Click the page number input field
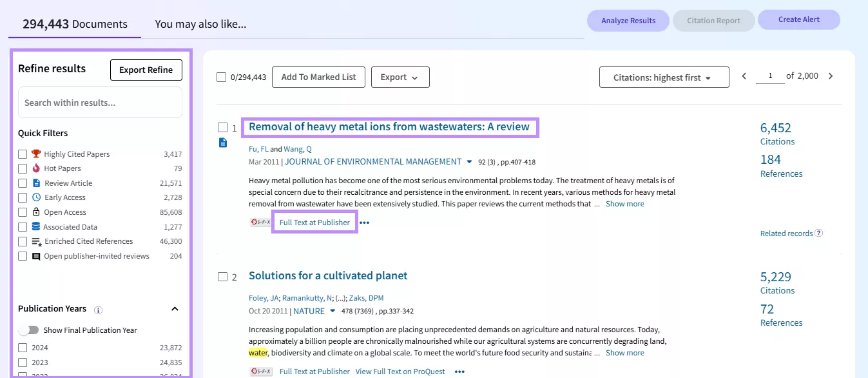This screenshot has width=868, height=378. (x=769, y=75)
